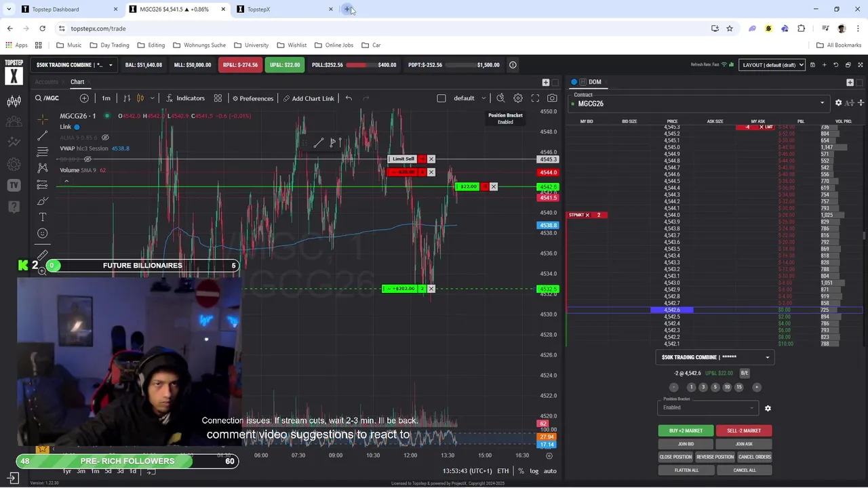Screen dimensions: 868x488
Task: Open the LAYOUT default (draft) dropdown
Action: (772, 65)
